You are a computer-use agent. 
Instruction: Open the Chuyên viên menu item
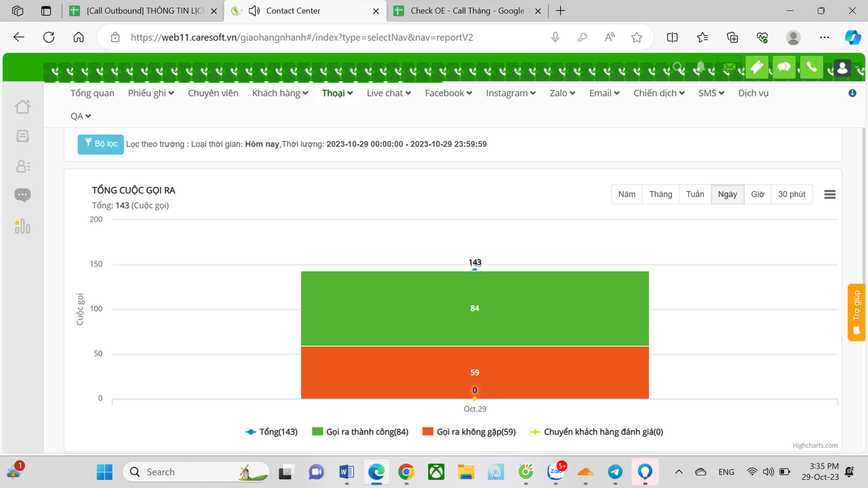(213, 93)
